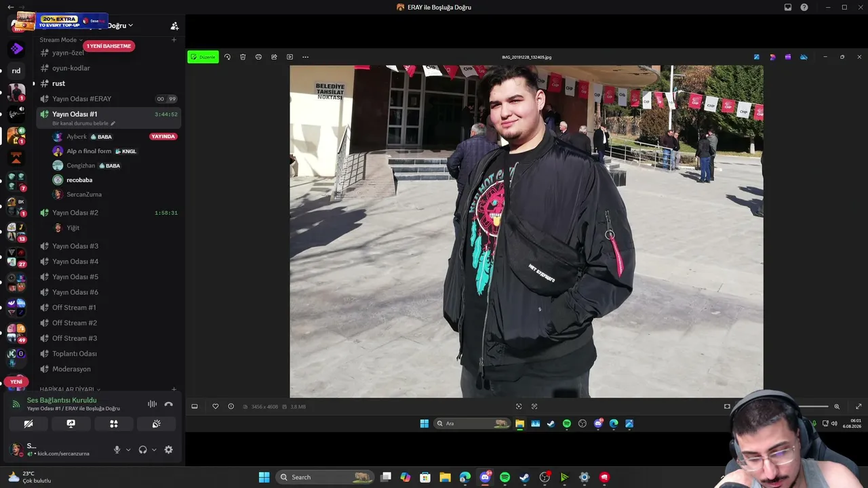Set a channel status via Bir kanal durumu belirle
This screenshot has height=488, width=868.
[84, 123]
